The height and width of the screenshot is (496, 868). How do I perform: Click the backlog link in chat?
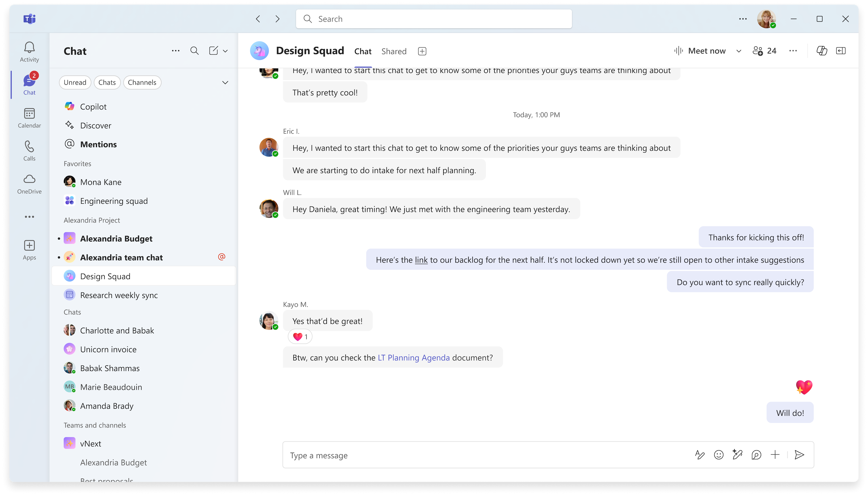pos(421,259)
